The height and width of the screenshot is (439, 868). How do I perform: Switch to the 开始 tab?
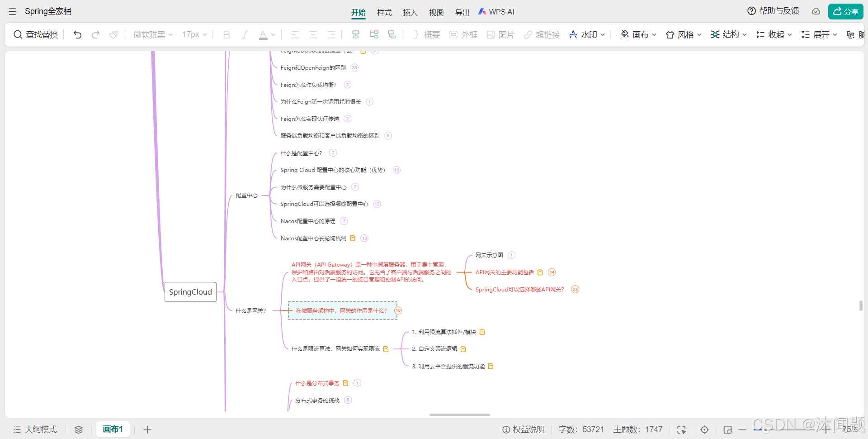(x=359, y=12)
